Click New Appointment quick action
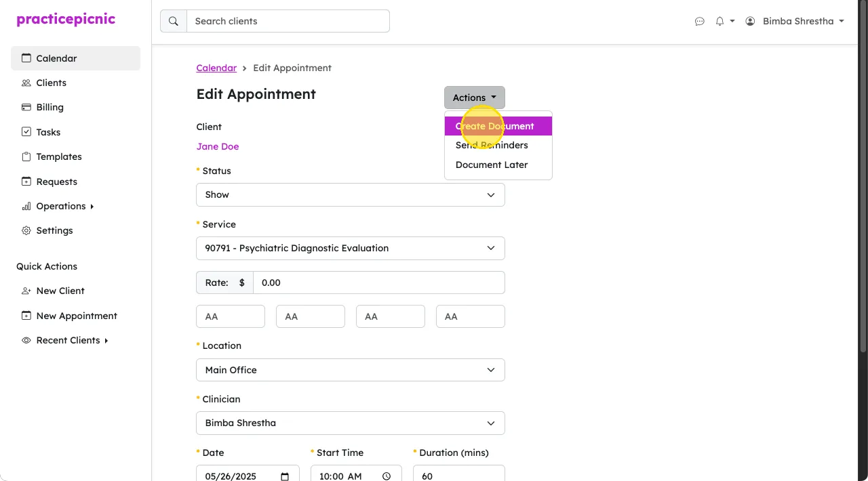 coord(75,316)
